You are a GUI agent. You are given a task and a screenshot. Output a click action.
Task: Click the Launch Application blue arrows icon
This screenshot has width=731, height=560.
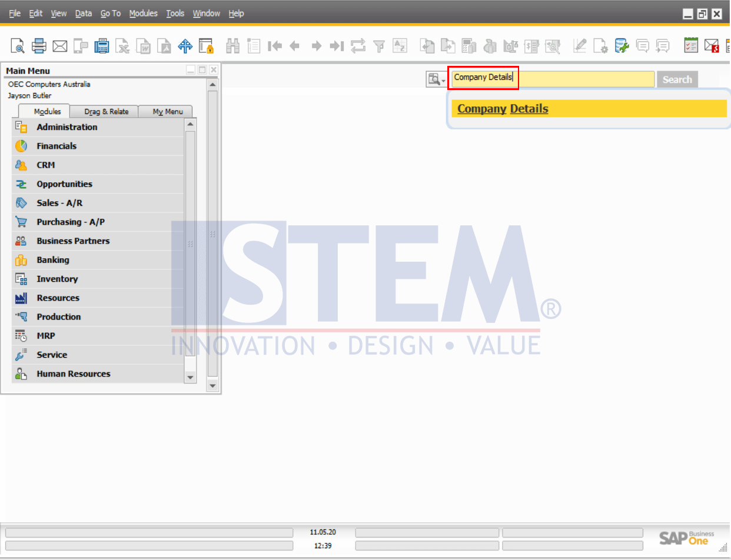185,46
